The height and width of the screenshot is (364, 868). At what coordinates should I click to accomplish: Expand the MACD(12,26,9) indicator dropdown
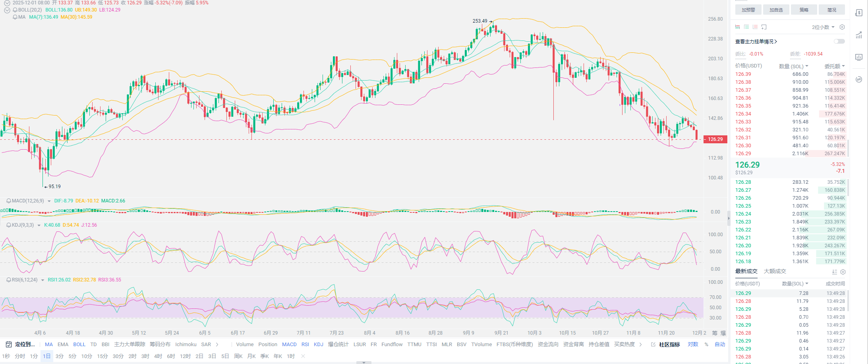(x=49, y=201)
